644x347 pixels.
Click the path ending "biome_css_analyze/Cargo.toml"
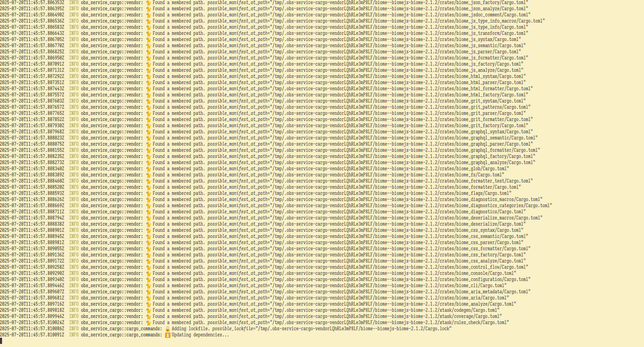398,261
